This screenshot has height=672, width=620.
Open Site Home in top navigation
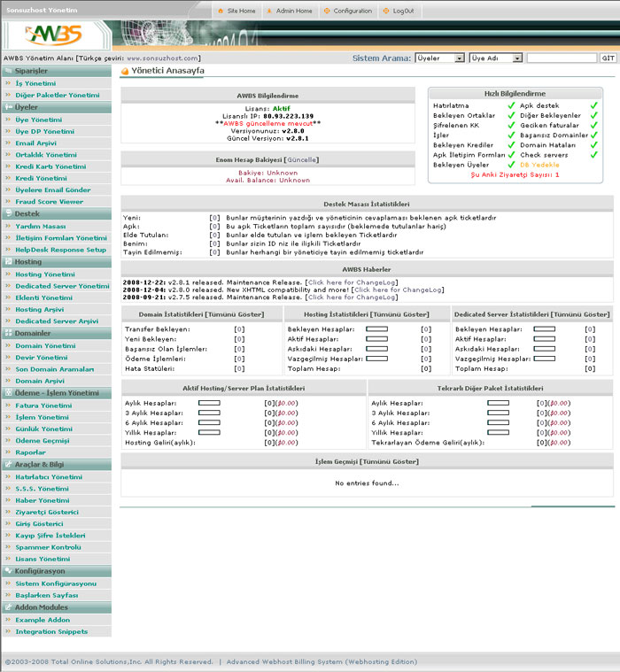242,12
